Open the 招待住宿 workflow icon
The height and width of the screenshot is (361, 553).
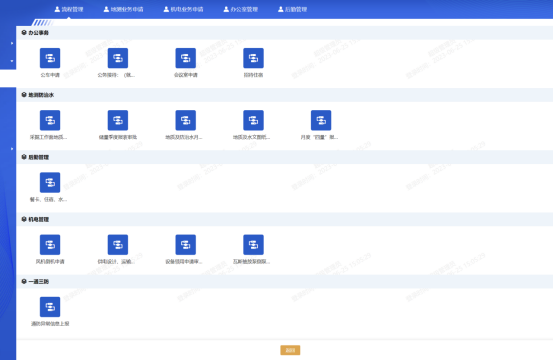click(x=253, y=58)
